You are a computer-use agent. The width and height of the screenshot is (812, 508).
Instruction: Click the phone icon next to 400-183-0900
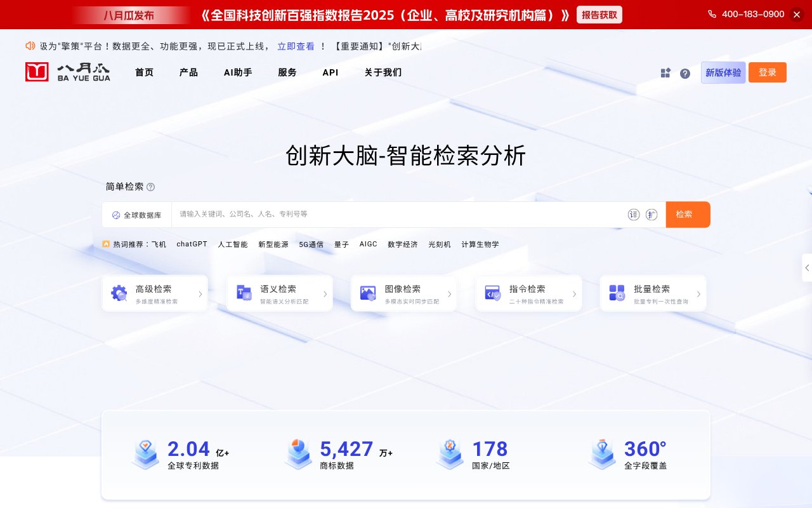click(x=712, y=14)
